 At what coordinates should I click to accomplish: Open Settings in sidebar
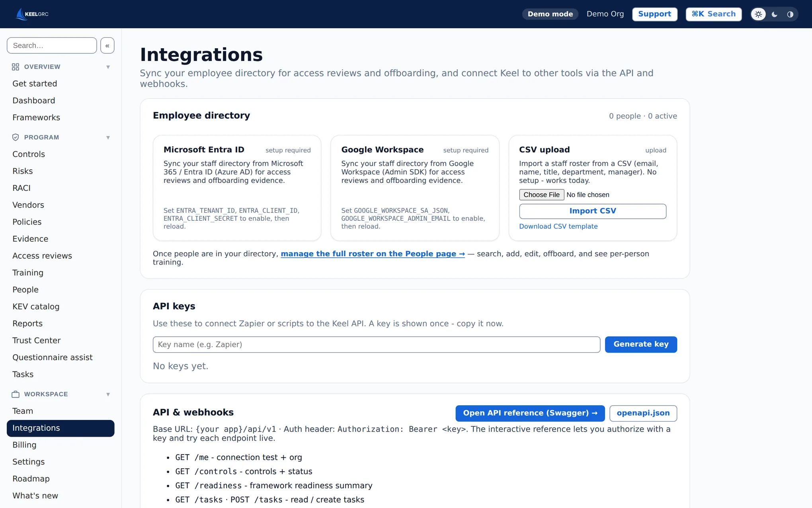[61, 462]
